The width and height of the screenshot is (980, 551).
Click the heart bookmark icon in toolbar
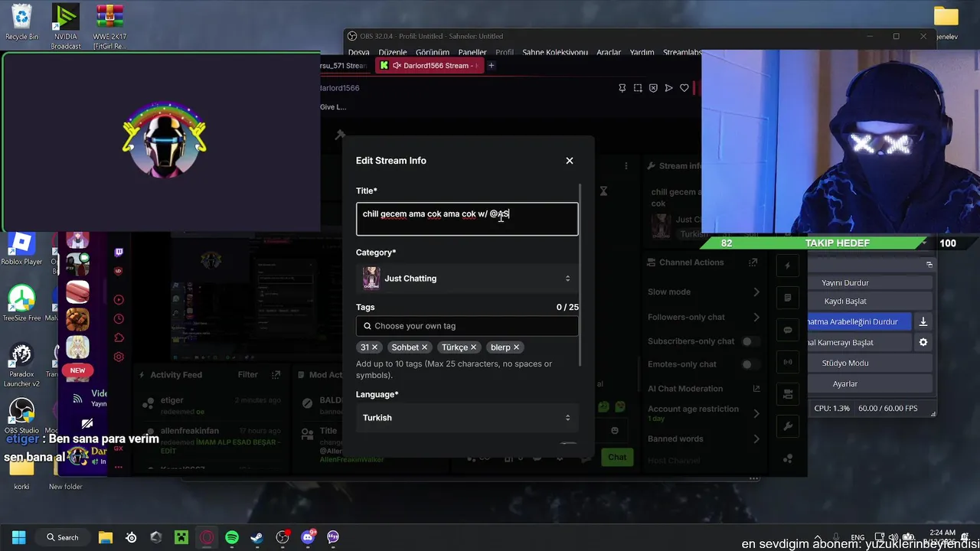point(684,88)
